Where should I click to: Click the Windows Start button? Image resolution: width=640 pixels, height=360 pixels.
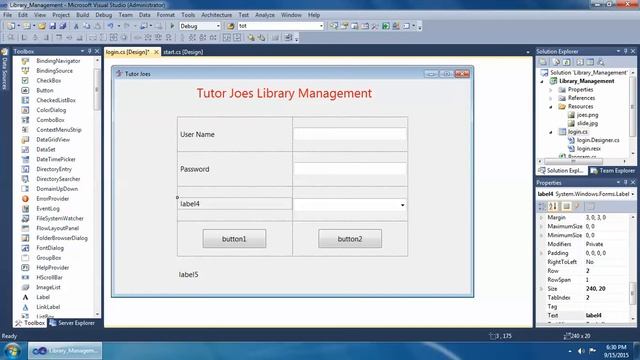coord(12,351)
